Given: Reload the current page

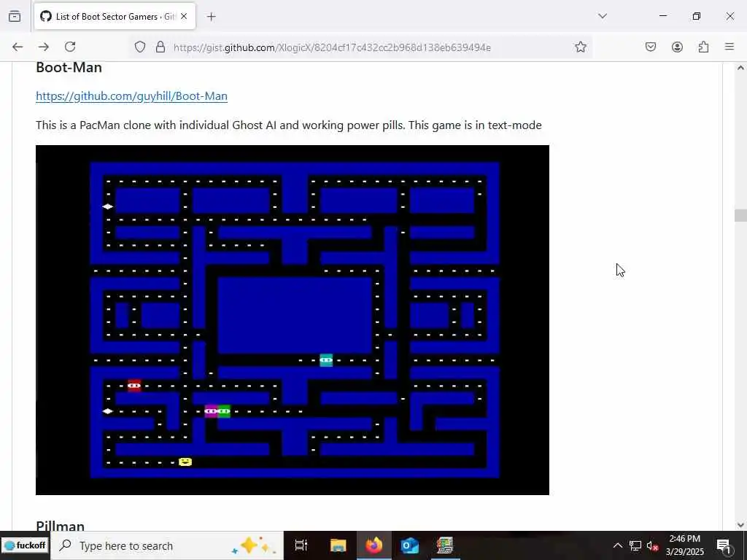Looking at the screenshot, I should click(x=71, y=47).
